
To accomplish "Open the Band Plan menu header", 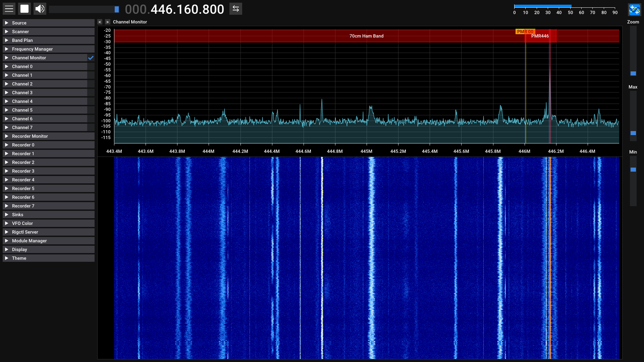I will pos(22,40).
